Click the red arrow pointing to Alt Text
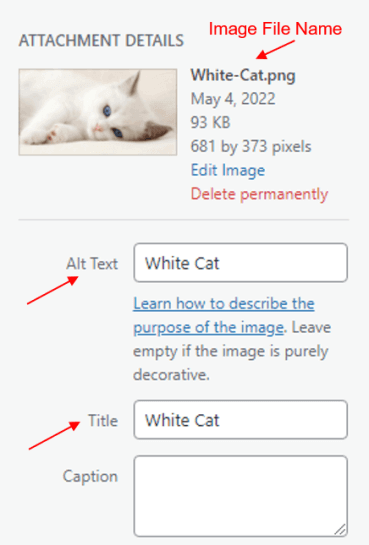369x545 pixels. click(53, 290)
